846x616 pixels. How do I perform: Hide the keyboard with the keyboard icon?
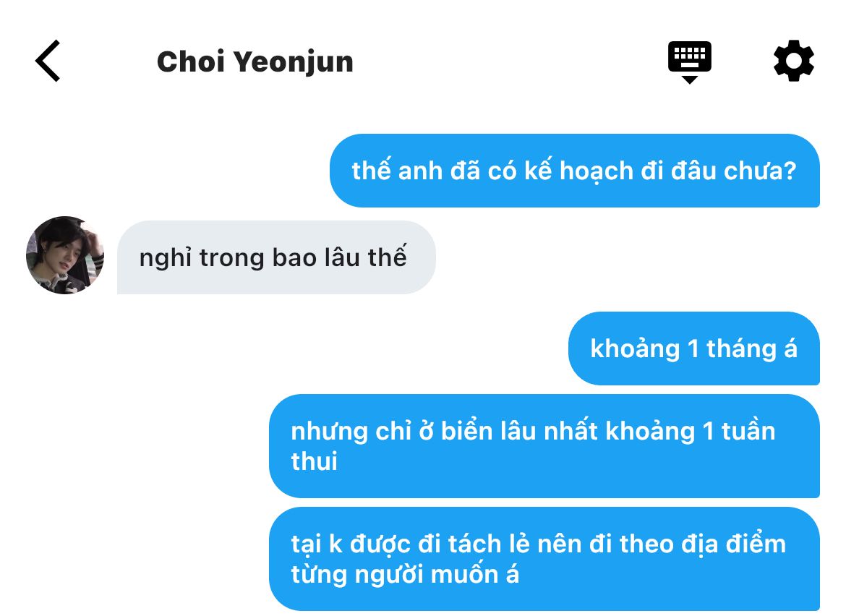coord(689,61)
